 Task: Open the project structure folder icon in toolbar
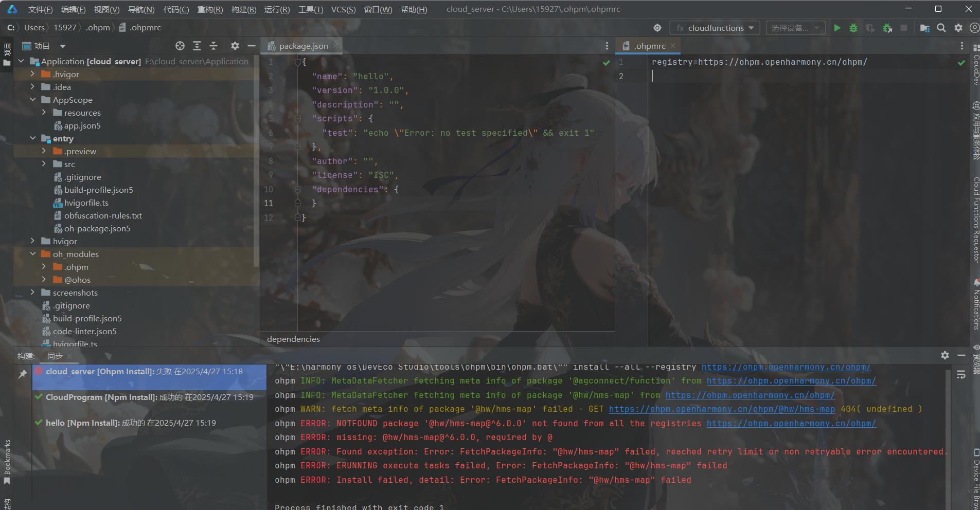tap(924, 28)
